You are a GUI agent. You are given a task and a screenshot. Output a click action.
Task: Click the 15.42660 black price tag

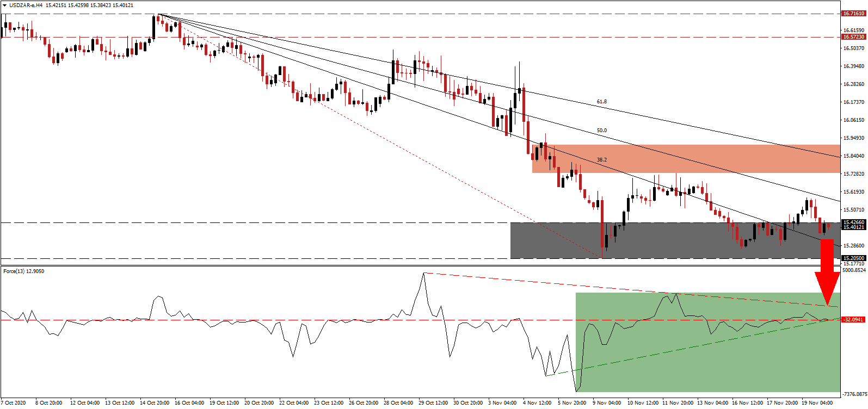point(853,222)
